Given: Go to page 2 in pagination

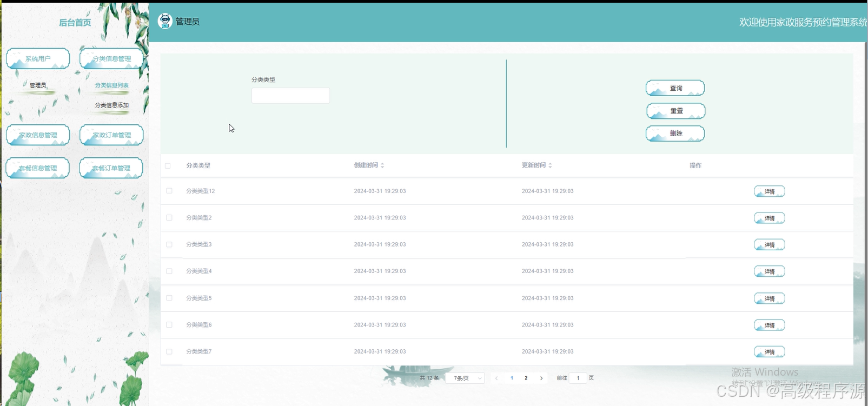Looking at the screenshot, I should [x=526, y=378].
